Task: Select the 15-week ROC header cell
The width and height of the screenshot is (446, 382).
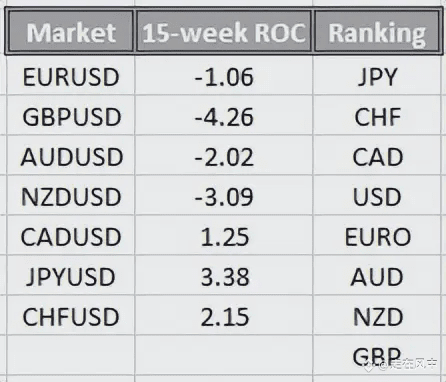Action: [224, 32]
